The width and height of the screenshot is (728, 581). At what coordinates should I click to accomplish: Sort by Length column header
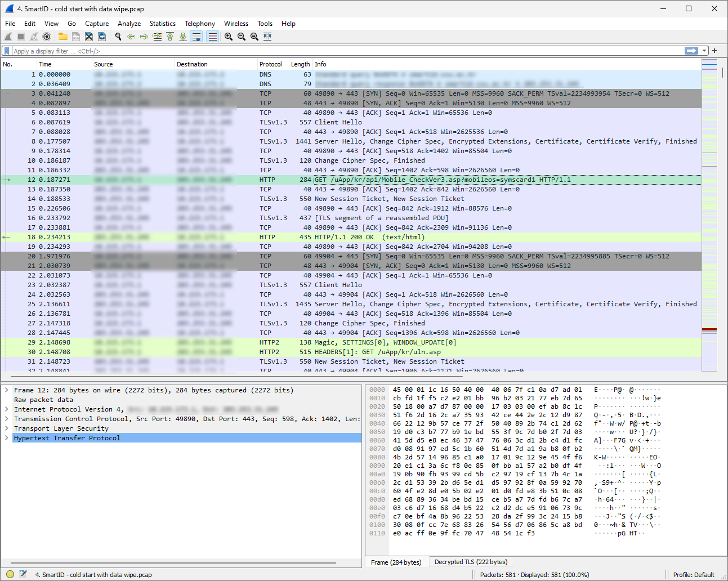pos(301,64)
